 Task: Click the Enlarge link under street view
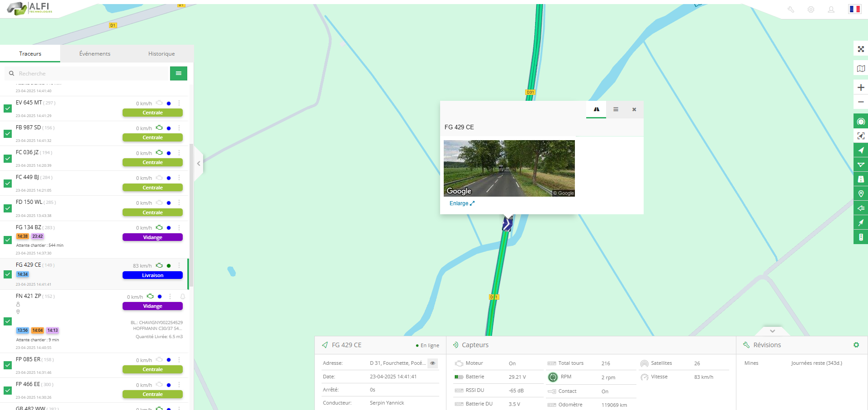coord(462,203)
